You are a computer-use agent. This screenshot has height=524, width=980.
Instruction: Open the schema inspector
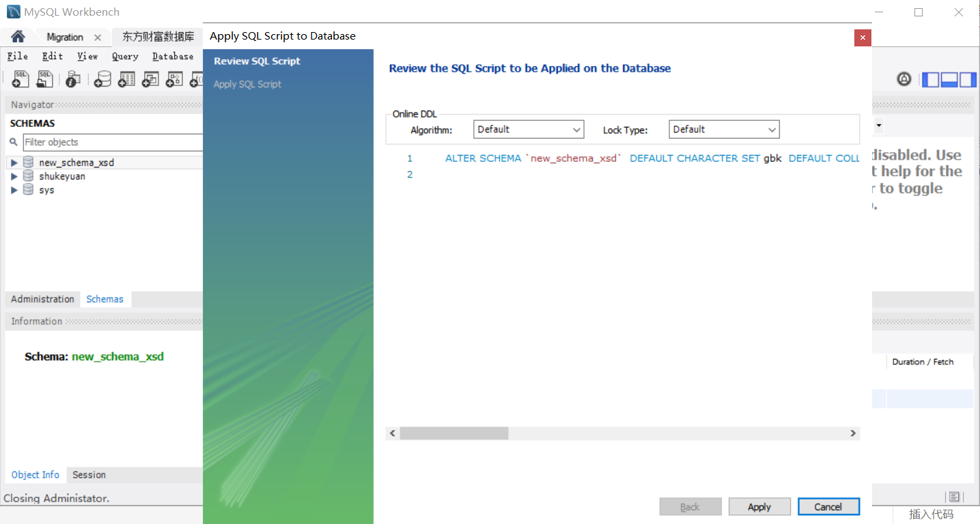tap(72, 79)
